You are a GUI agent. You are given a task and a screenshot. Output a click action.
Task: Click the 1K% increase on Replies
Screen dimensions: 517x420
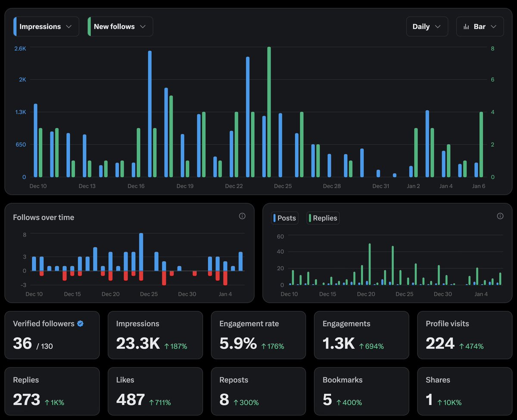tap(54, 403)
